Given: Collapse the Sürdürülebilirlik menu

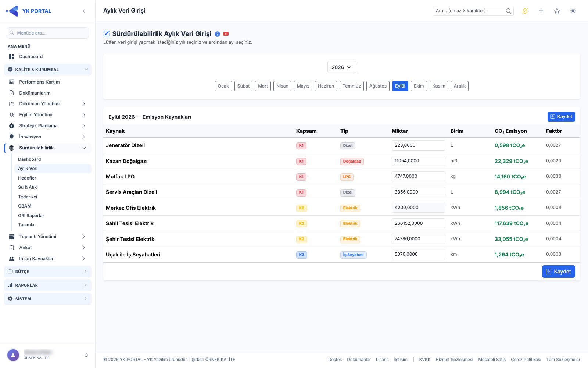Looking at the screenshot, I should 48,148.
